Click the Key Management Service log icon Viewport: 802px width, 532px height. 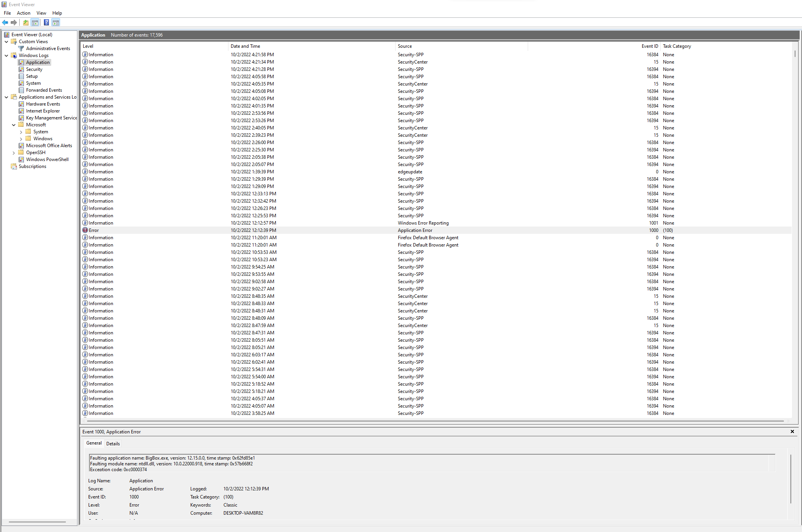(x=21, y=118)
